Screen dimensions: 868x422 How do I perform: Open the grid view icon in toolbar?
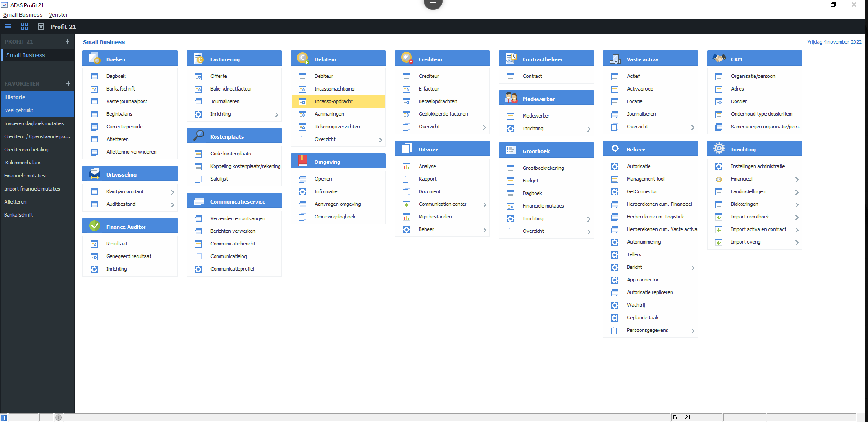click(x=25, y=27)
